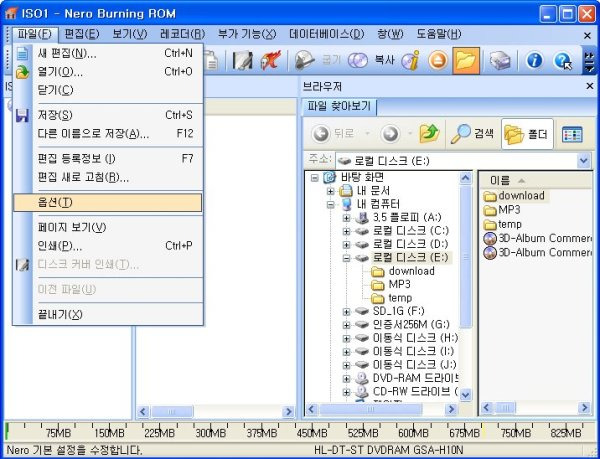
Task: Open the 도움말(H) menu
Action: 439,34
